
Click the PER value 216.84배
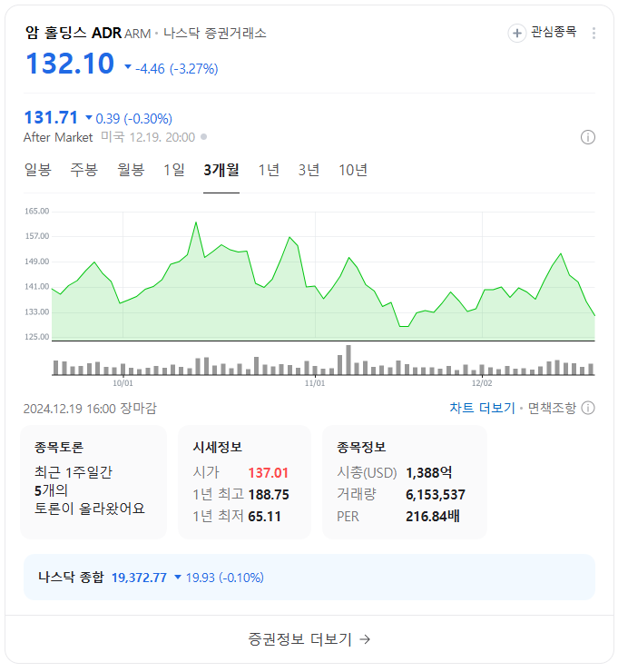(433, 517)
